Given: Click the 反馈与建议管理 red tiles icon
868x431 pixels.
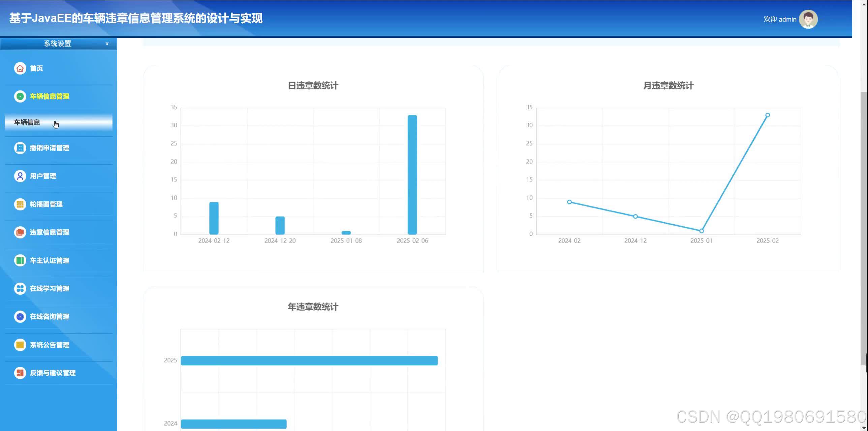Looking at the screenshot, I should point(20,373).
